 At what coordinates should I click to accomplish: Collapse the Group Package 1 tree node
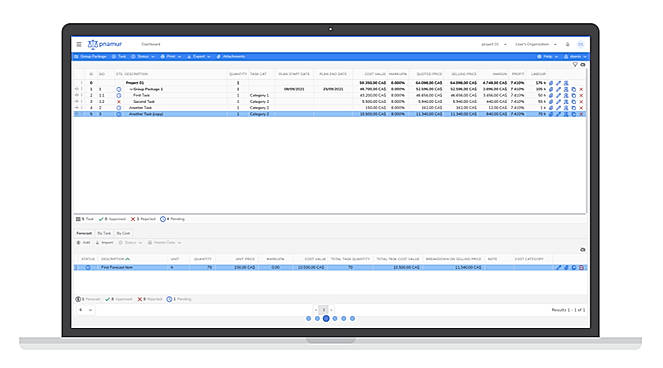(131, 89)
